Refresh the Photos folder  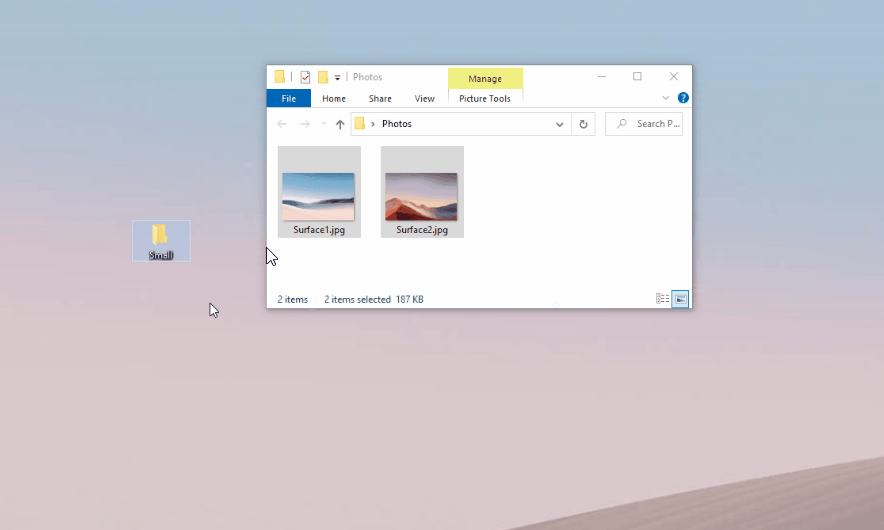click(584, 124)
